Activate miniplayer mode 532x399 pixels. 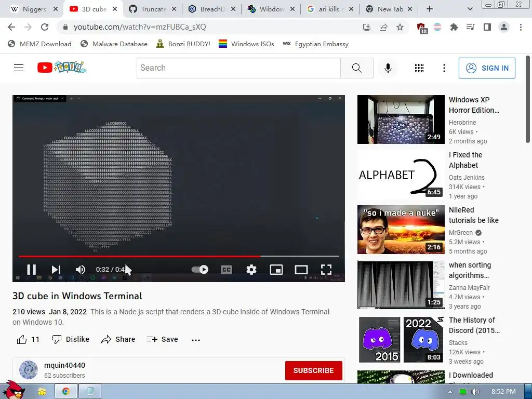click(276, 270)
